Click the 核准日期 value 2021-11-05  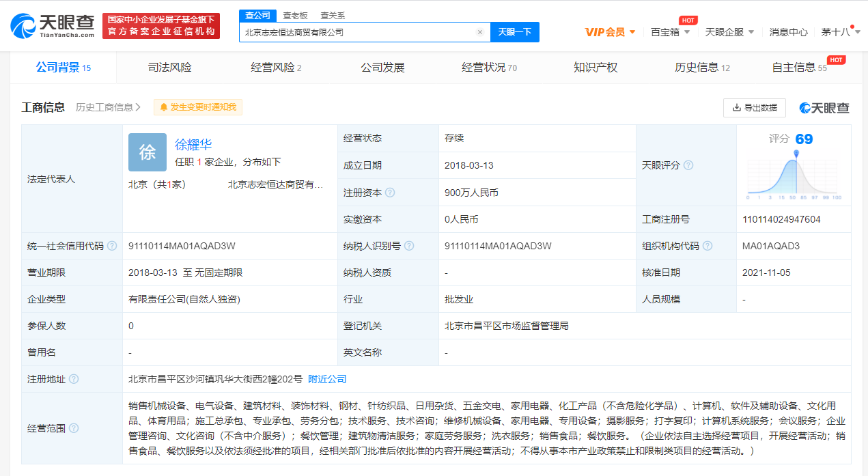[766, 272]
